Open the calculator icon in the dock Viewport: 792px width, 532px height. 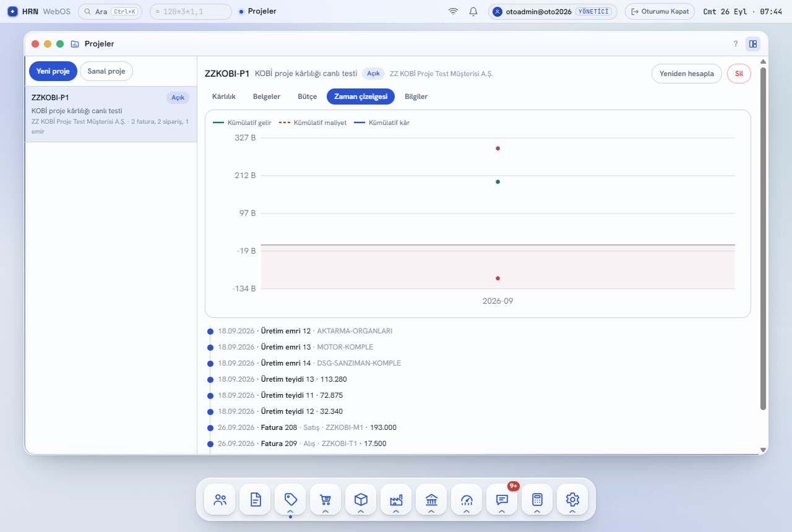538,499
